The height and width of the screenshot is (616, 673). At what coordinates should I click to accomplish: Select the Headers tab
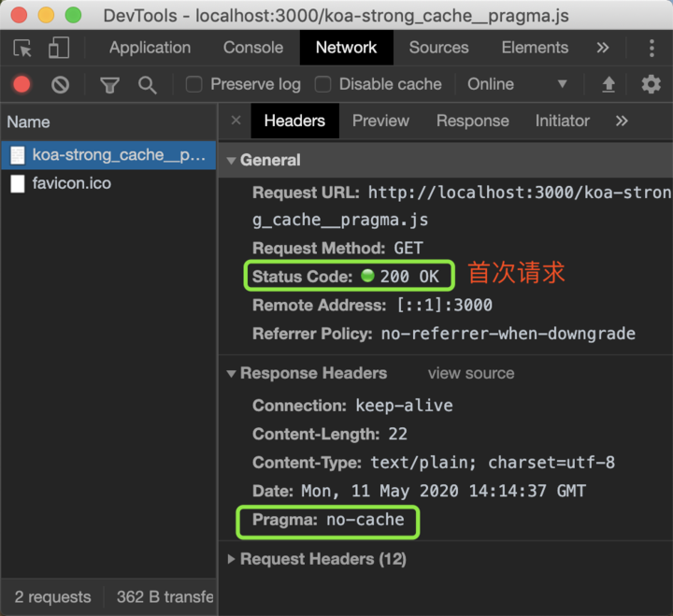pyautogui.click(x=294, y=121)
